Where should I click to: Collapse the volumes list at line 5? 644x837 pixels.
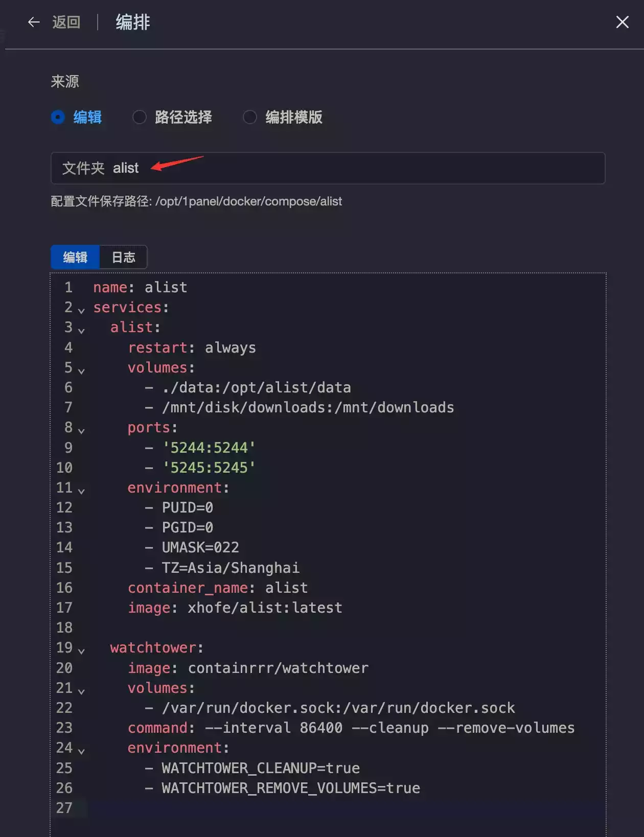click(x=81, y=370)
